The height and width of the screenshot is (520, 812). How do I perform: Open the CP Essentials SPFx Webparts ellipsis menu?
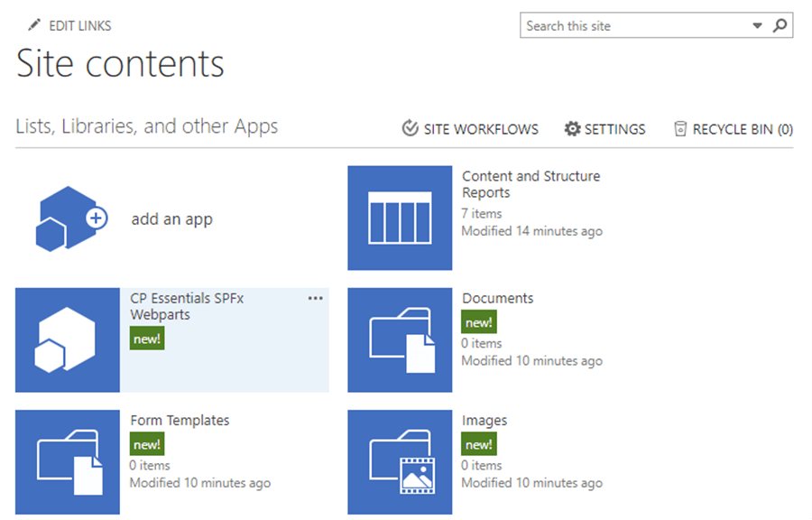315,298
